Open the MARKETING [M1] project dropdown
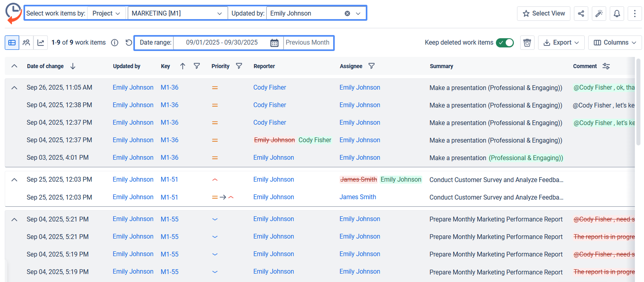644x282 pixels. tap(178, 13)
